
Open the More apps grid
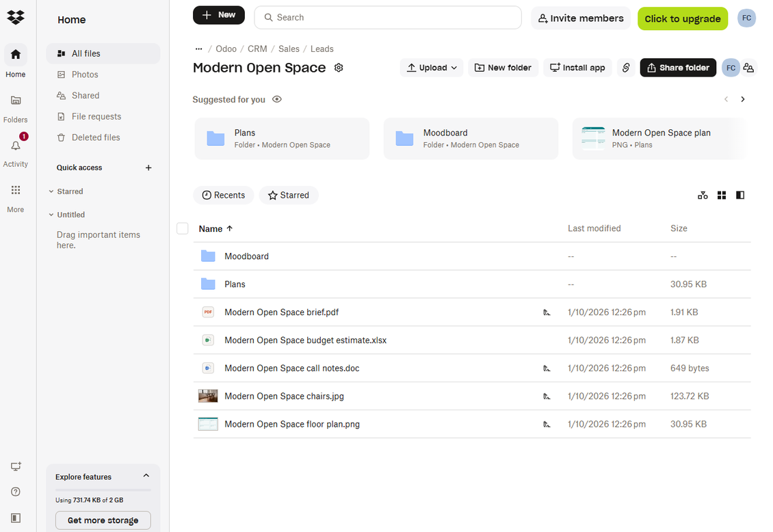click(16, 197)
